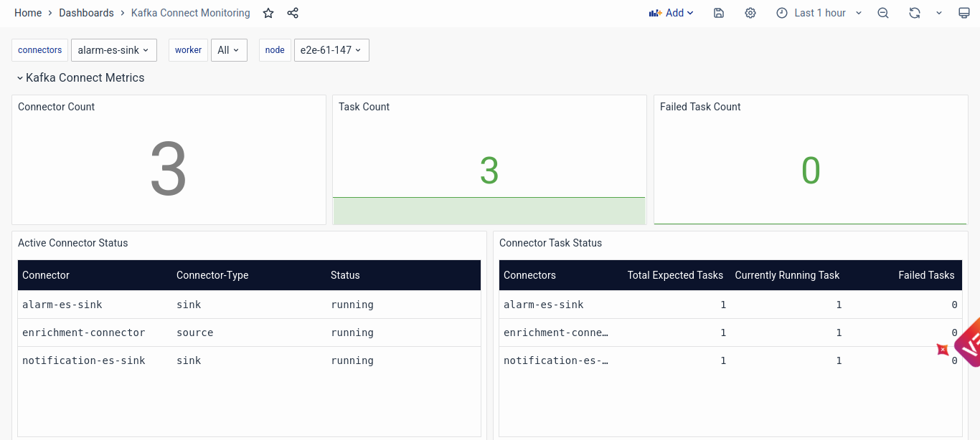The image size is (980, 440).
Task: Refresh the dashboard
Action: (x=915, y=13)
